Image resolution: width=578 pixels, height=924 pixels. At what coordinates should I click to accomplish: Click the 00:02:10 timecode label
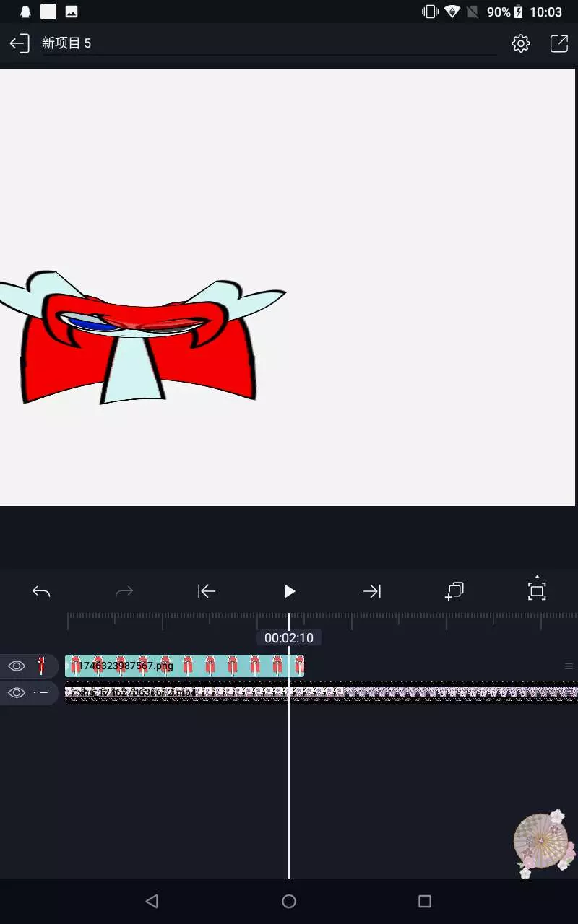coord(289,638)
